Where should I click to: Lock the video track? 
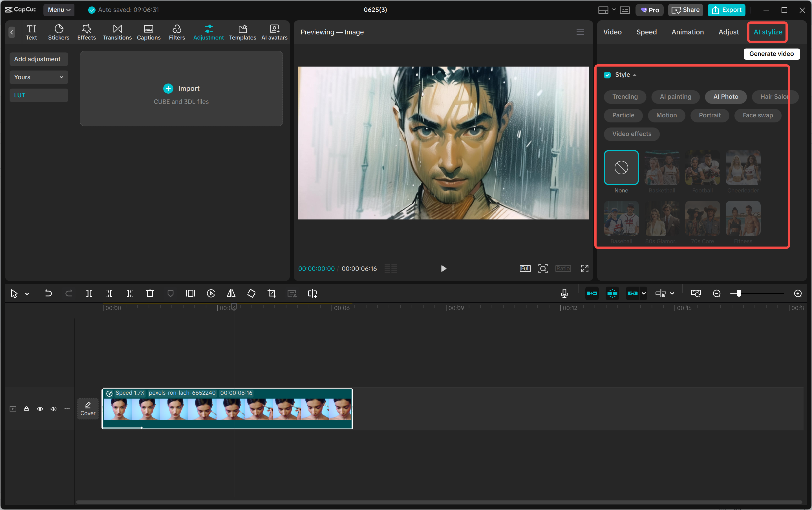pos(26,409)
